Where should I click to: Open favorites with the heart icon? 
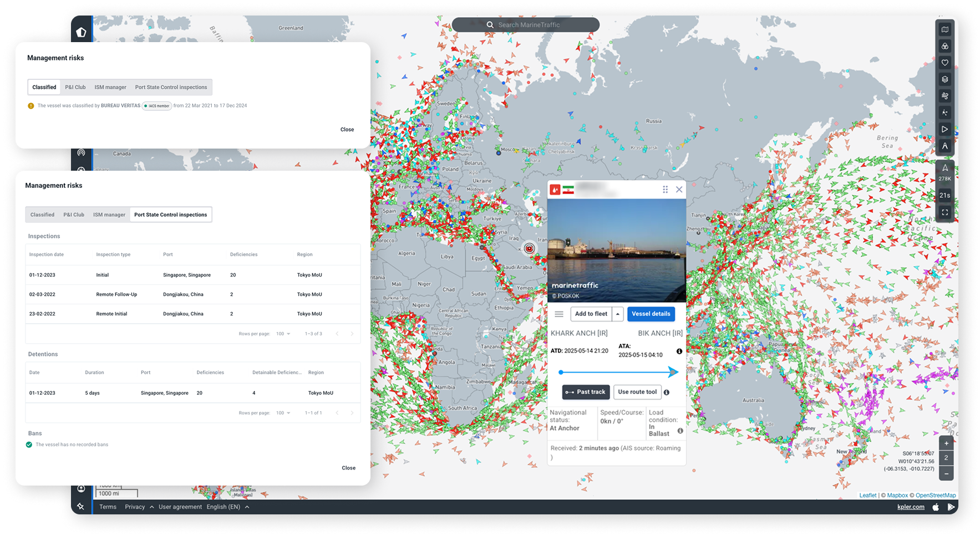tap(945, 63)
